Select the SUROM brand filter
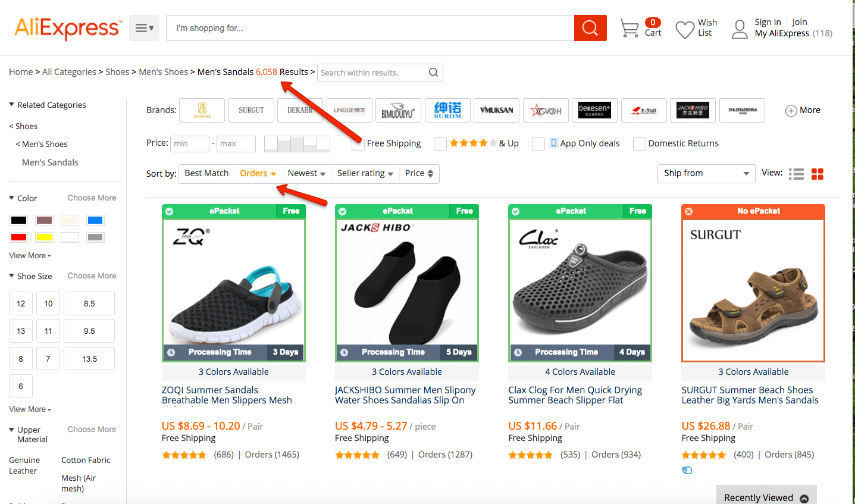This screenshot has width=855, height=504. (447, 111)
